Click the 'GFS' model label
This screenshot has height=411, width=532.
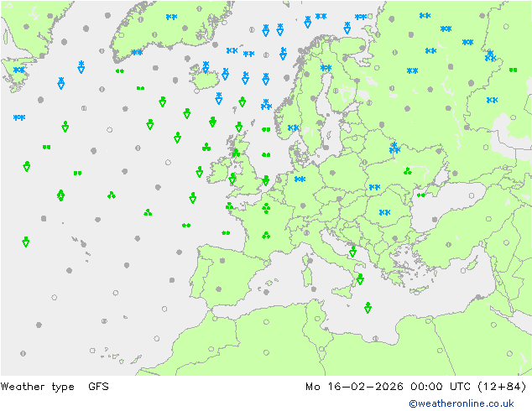98,386
